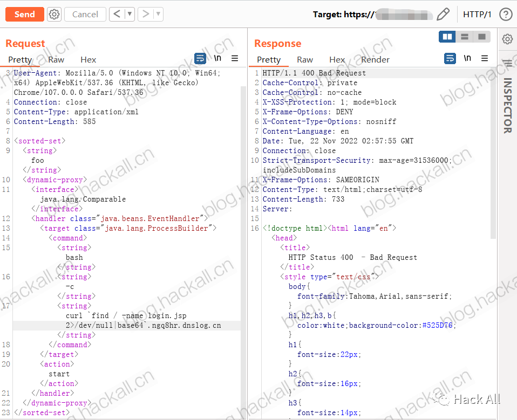This screenshot has height=420, width=517.
Task: Click the Content-Type: application/xml header line
Action: pos(76,112)
